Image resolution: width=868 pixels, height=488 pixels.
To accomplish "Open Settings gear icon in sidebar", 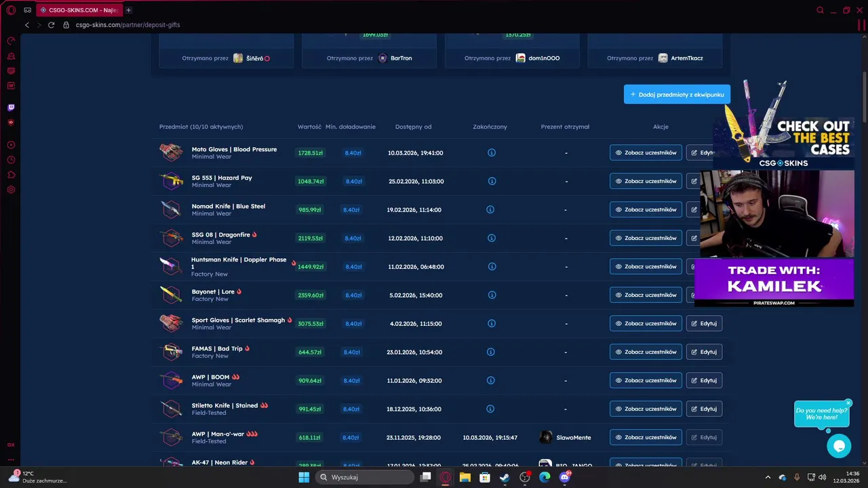I will (x=11, y=190).
